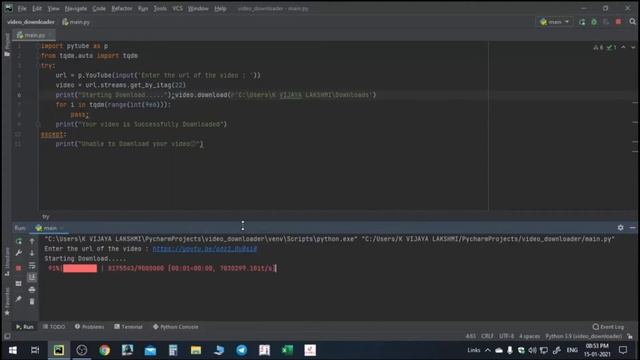Open the Help menu
The image size is (640, 360).
[220, 8]
